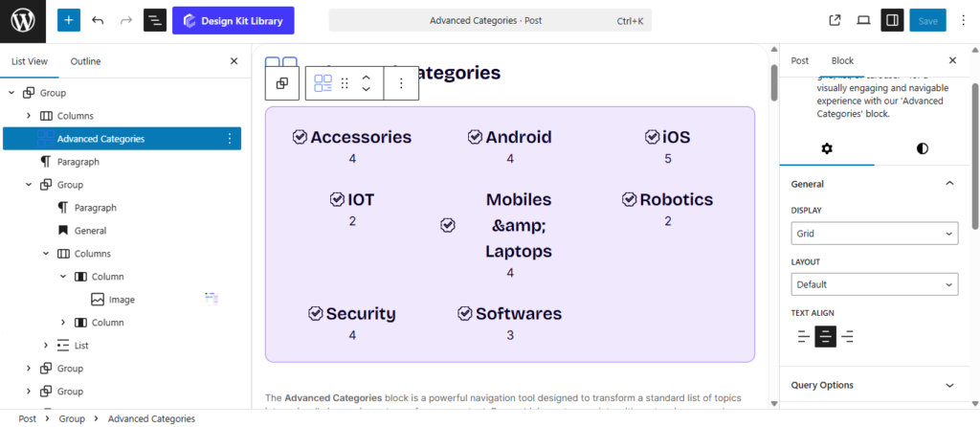Click the editor canvas vertical scrollbar

pyautogui.click(x=773, y=80)
